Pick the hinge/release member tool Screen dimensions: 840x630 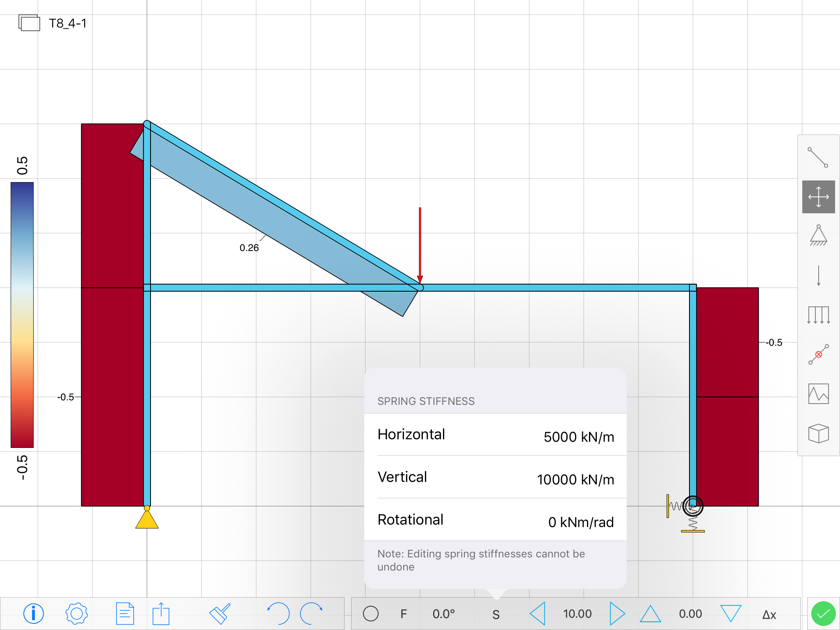[818, 354]
